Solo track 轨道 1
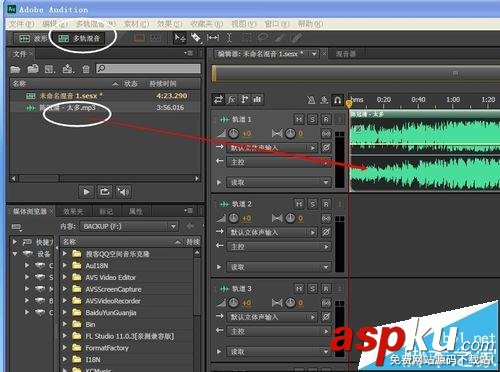500x372 pixels. pos(312,119)
